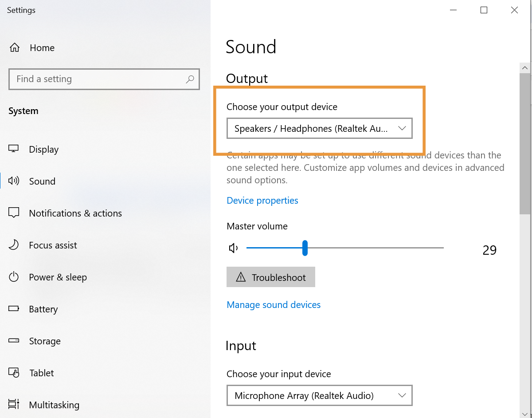Click the Sound speaker icon
The height and width of the screenshot is (418, 532).
[x=14, y=181]
